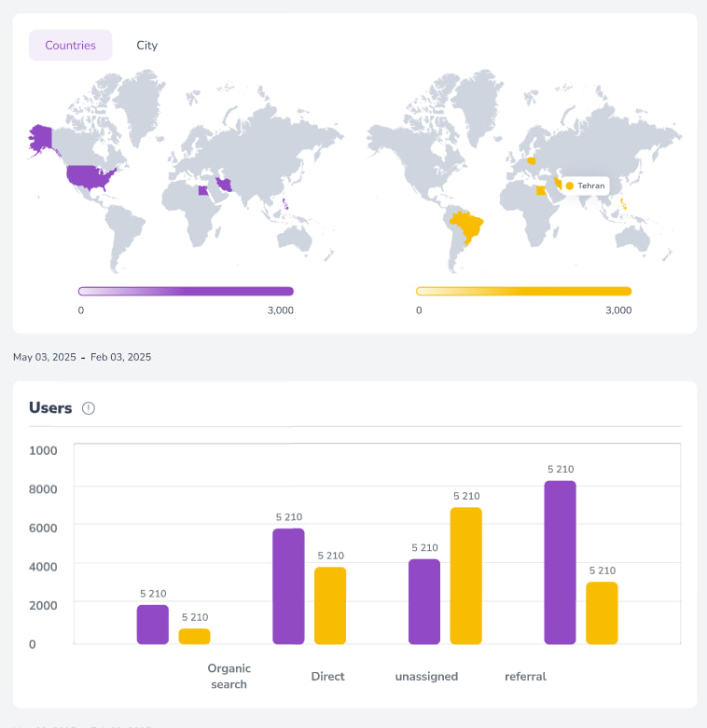The image size is (707, 728).
Task: Click the purple Organic search bar
Action: [153, 625]
